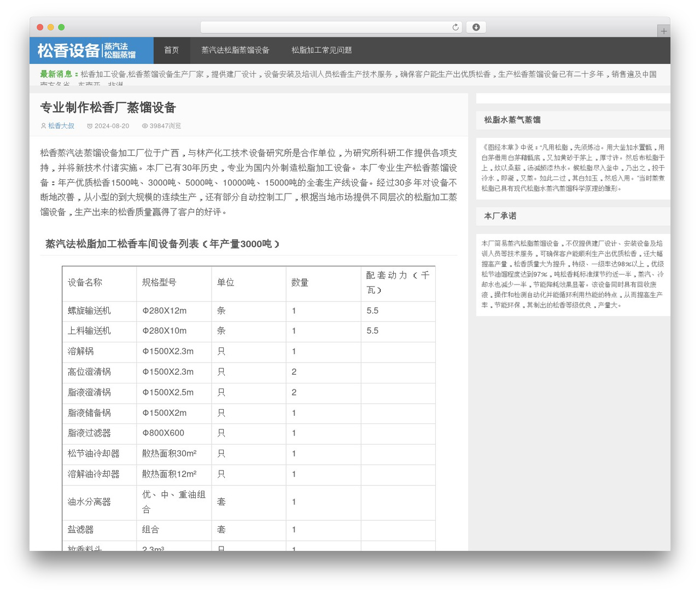Image resolution: width=700 pixels, height=593 pixels.
Task: Select the 脂液过滤器 table cell
Action: (100, 434)
